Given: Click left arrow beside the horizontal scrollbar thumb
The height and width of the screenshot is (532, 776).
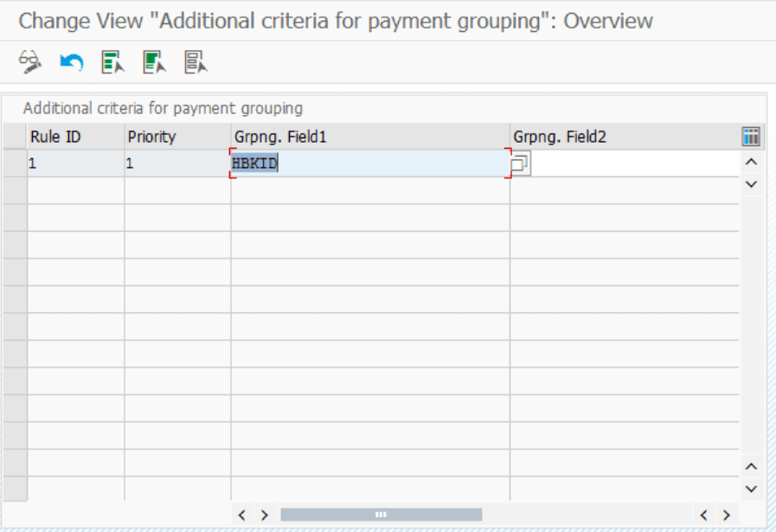Looking at the screenshot, I should [x=242, y=516].
